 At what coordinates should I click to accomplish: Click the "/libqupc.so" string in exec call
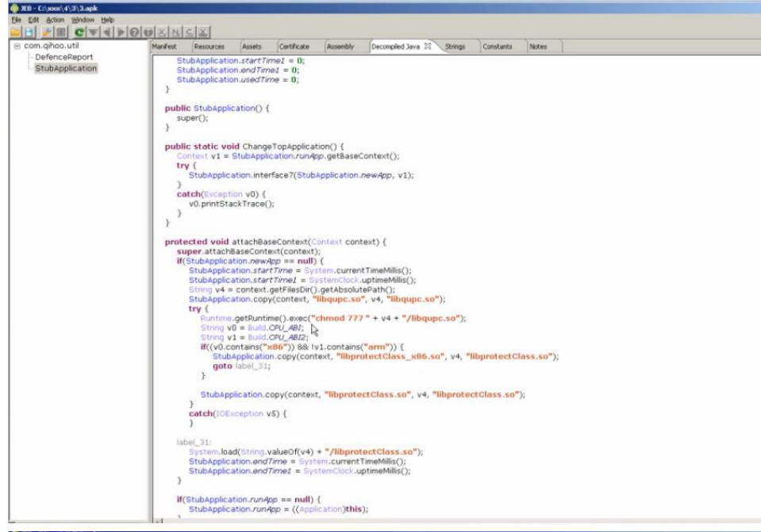click(429, 318)
